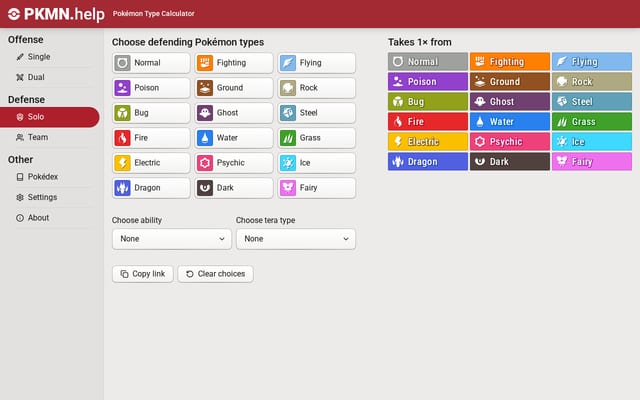Screen dimensions: 640x400
Task: Click the Ice snowflake icon in defending types
Action: [288, 163]
